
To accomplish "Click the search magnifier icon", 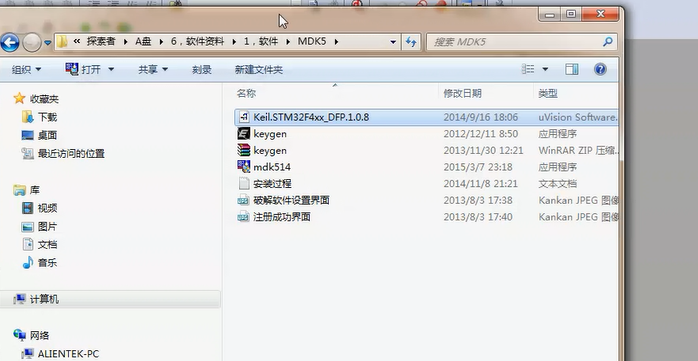I will pyautogui.click(x=608, y=42).
